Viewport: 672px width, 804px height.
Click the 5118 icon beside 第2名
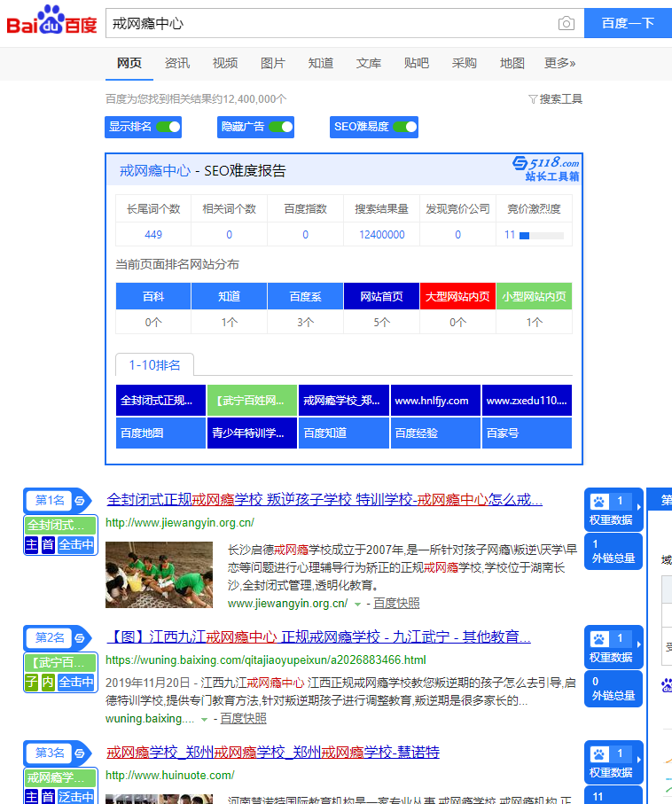(80, 638)
